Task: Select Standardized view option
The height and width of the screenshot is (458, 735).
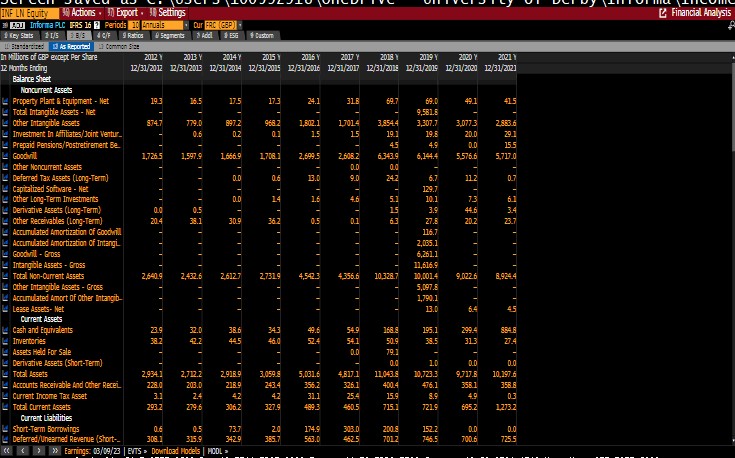Action: click(x=24, y=46)
